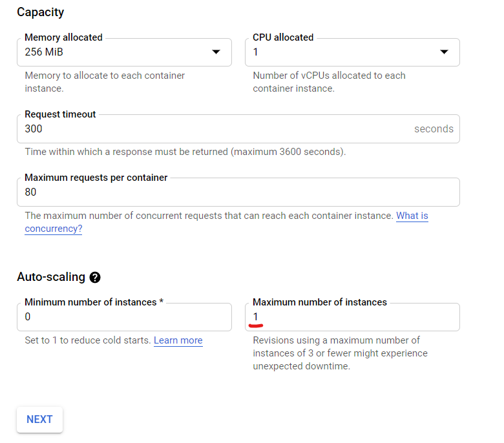
Task: Follow the Learn more link about cold starts
Action: click(x=178, y=340)
